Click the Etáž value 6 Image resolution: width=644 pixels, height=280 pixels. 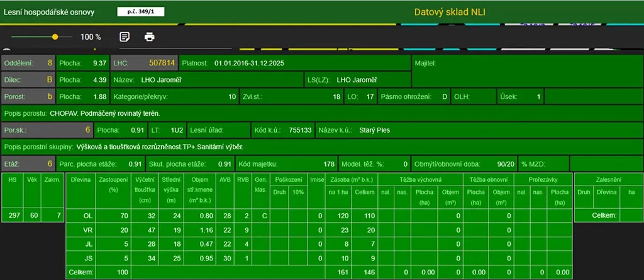[x=49, y=164]
